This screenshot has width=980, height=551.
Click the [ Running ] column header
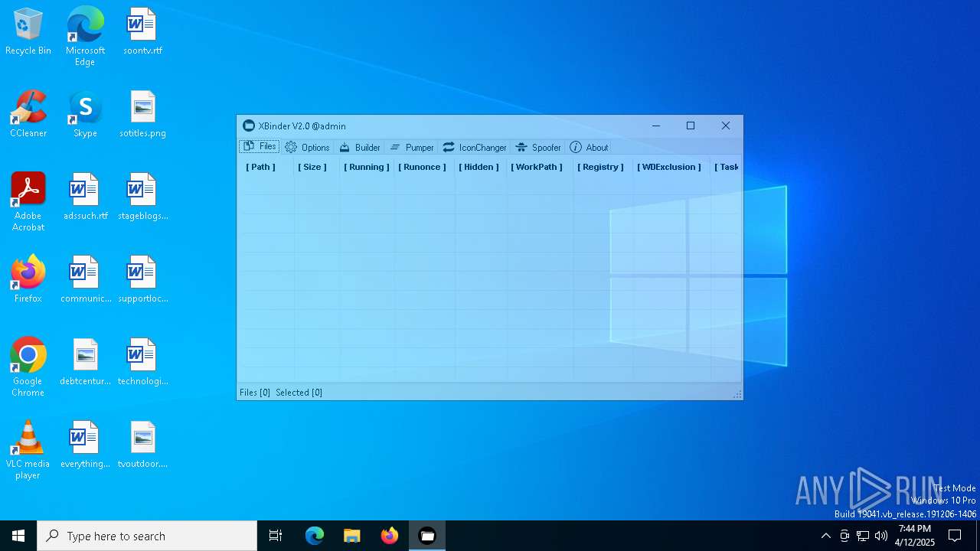pyautogui.click(x=367, y=167)
